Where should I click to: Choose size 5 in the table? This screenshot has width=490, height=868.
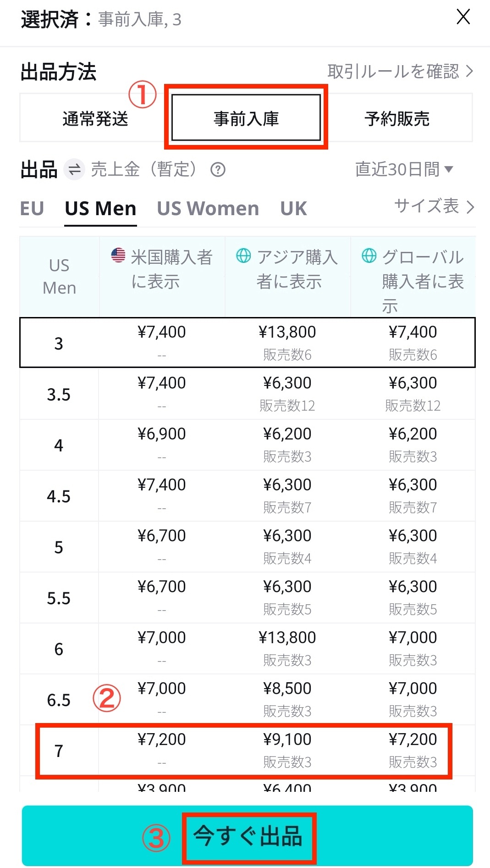244,547
